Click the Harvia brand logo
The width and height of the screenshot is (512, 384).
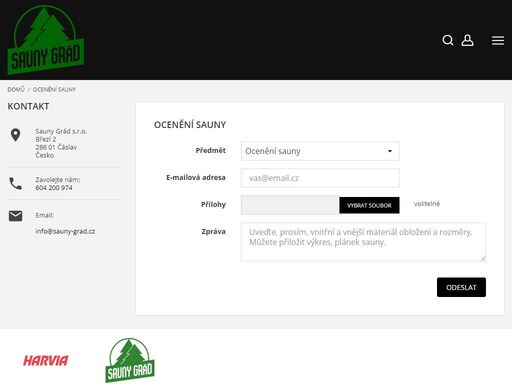click(46, 360)
